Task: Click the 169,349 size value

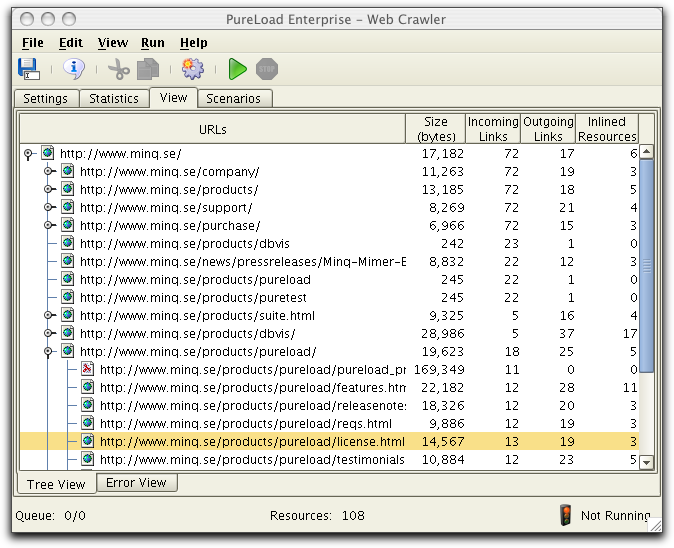Action: point(439,369)
